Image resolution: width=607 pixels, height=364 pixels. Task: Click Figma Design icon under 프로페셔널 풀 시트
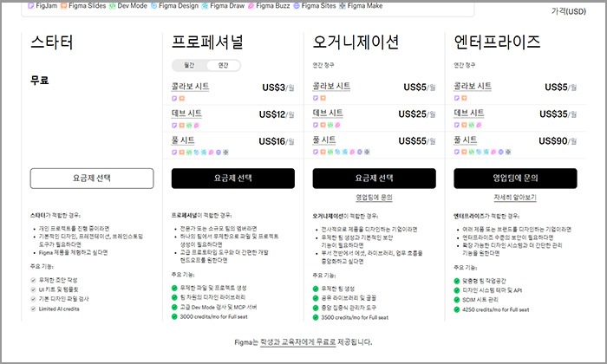197,153
